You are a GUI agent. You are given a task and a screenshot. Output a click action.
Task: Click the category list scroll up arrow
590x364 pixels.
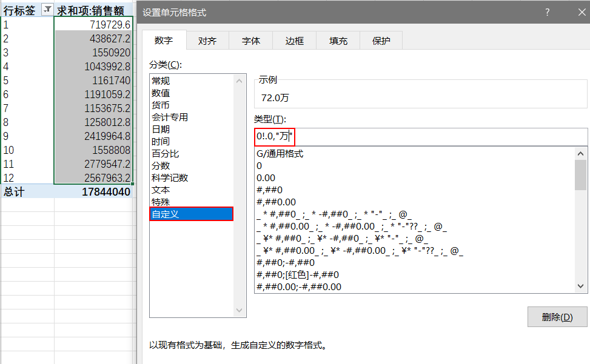click(239, 81)
